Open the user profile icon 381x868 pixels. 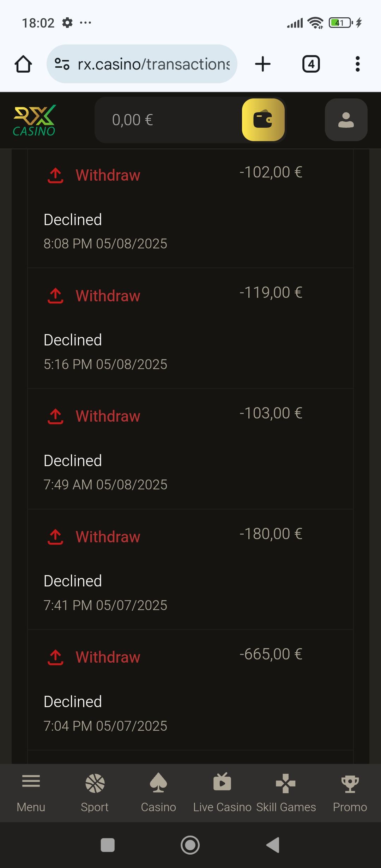coord(346,120)
